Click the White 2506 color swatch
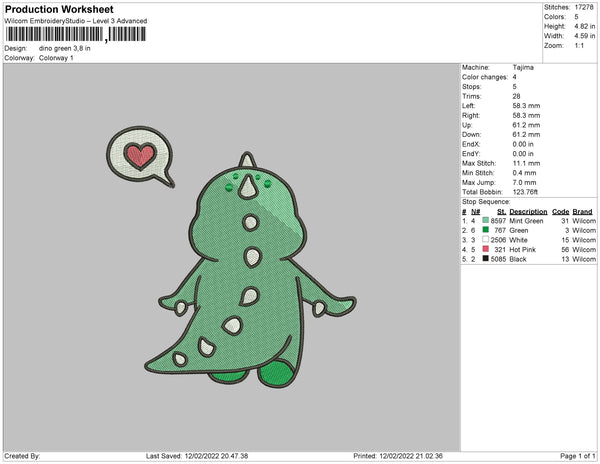Screen dimensions: 600x464 [486, 239]
